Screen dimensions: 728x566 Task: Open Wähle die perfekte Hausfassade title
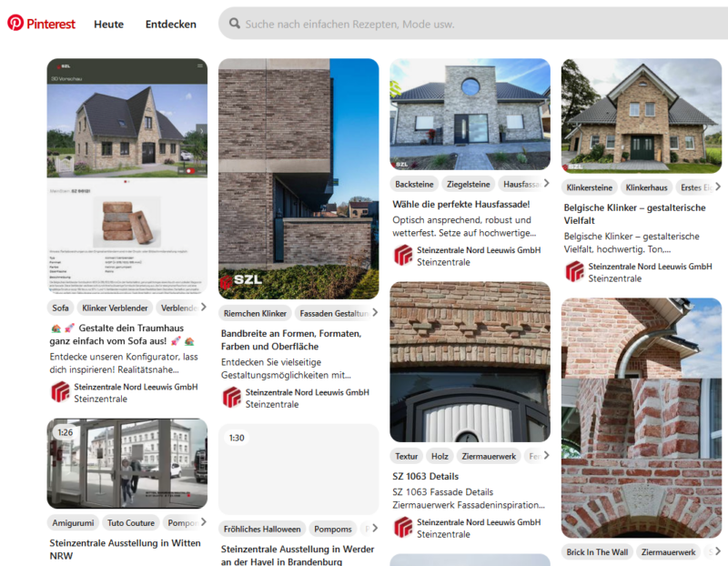[x=461, y=205]
